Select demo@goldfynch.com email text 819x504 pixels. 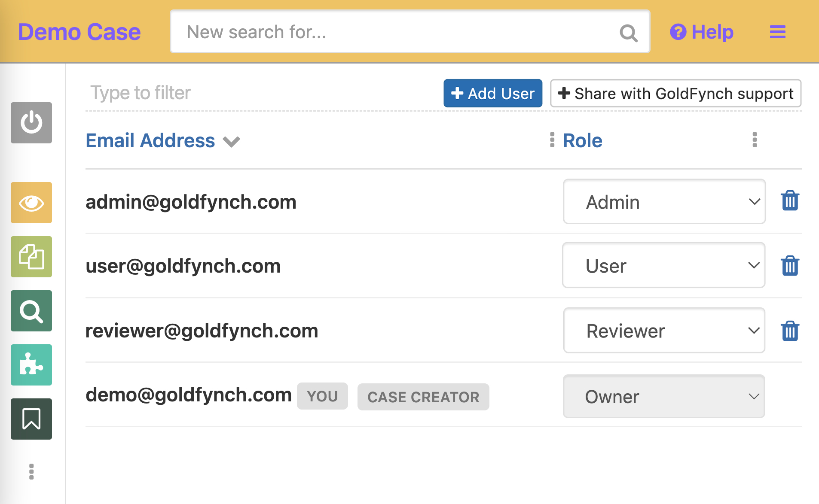click(x=189, y=395)
